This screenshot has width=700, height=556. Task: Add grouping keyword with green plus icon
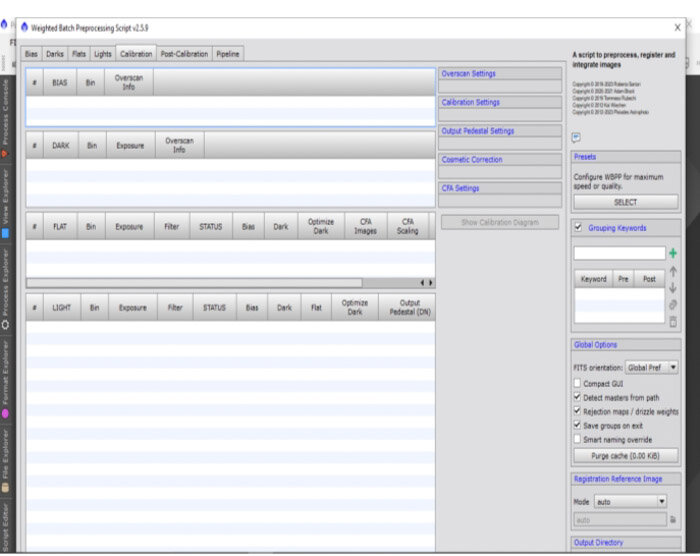point(673,254)
